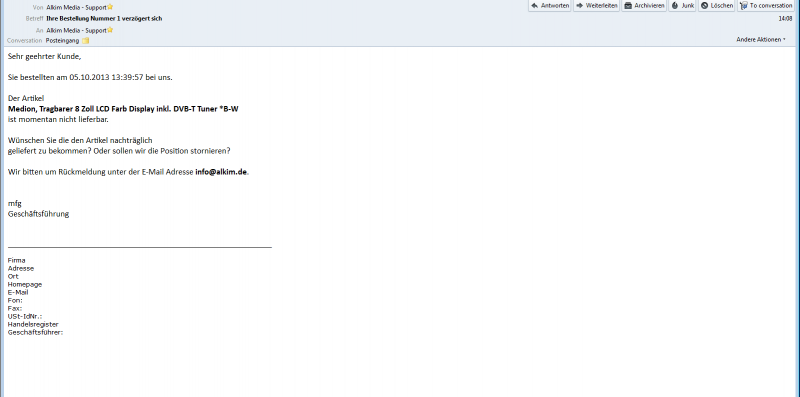Click the Homepage footer line
This screenshot has height=397, width=800.
point(24,284)
